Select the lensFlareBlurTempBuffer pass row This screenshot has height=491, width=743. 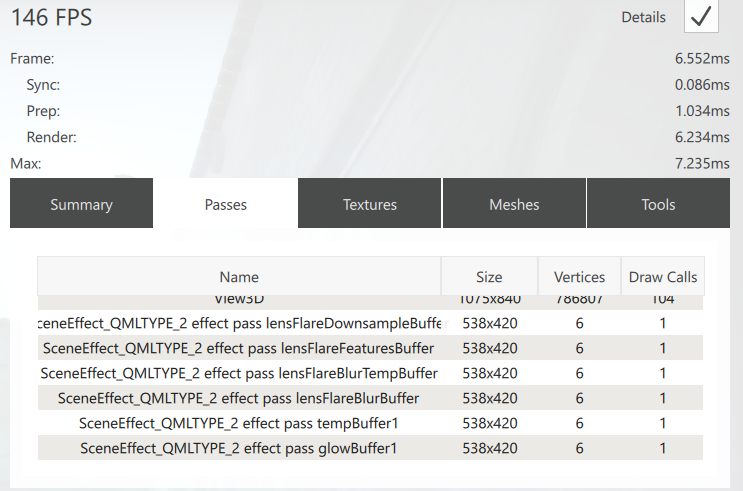pos(239,373)
